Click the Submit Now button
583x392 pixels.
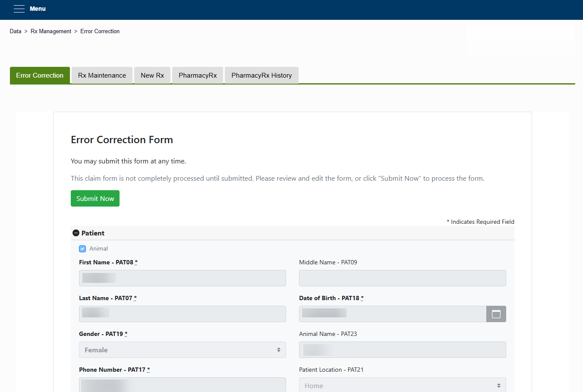click(x=95, y=198)
